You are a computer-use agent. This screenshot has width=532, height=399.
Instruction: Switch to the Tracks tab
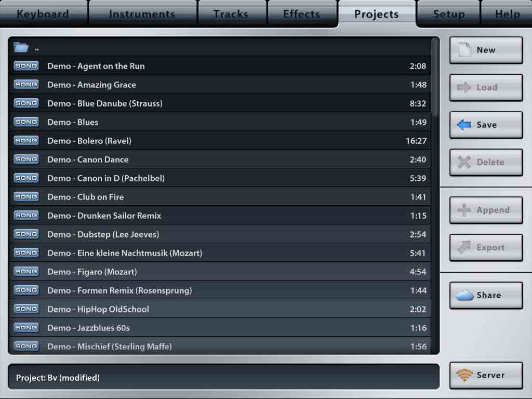(231, 14)
